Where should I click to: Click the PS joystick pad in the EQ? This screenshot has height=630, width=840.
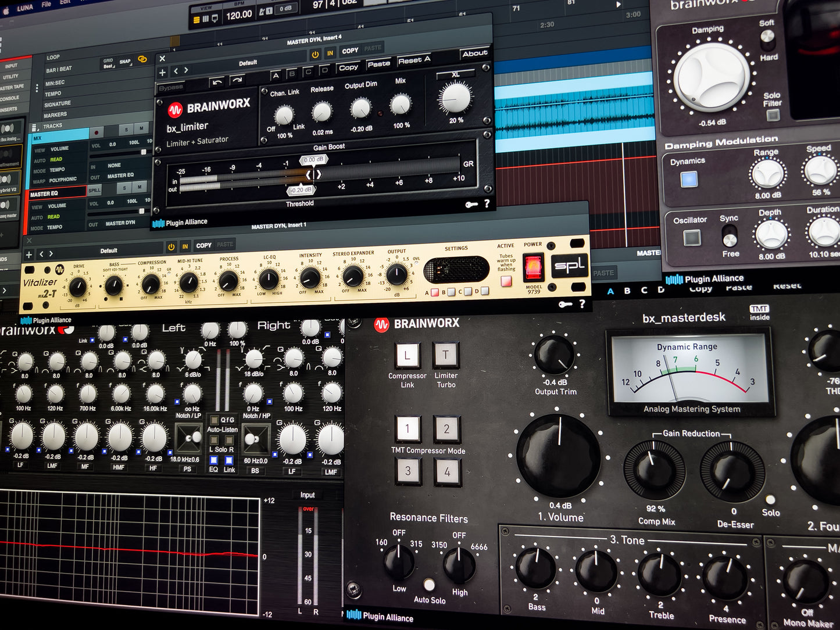189,439
